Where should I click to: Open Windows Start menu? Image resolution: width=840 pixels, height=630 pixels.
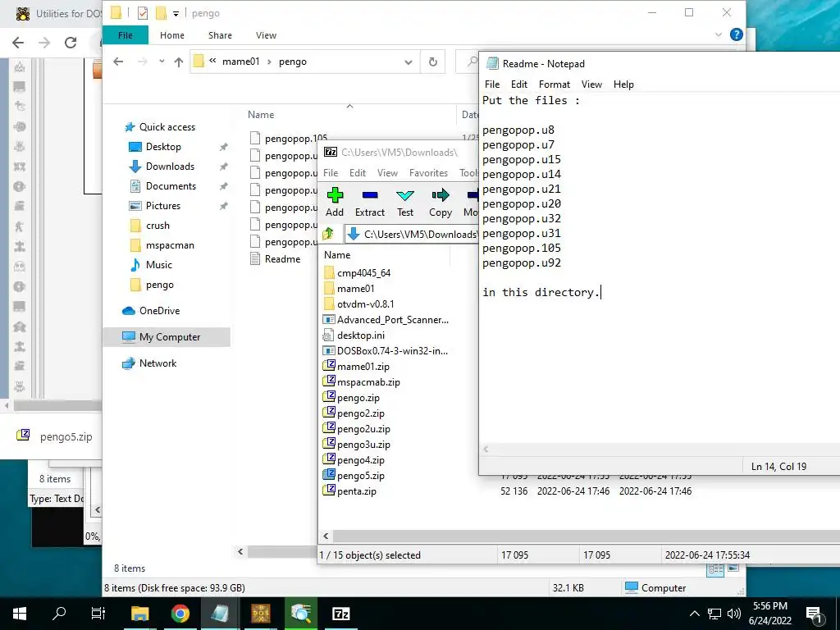(20, 614)
